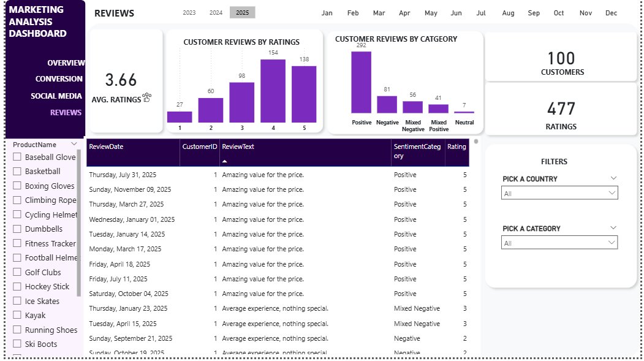
Task: Click the Jun month slicer item
Action: pos(456,12)
